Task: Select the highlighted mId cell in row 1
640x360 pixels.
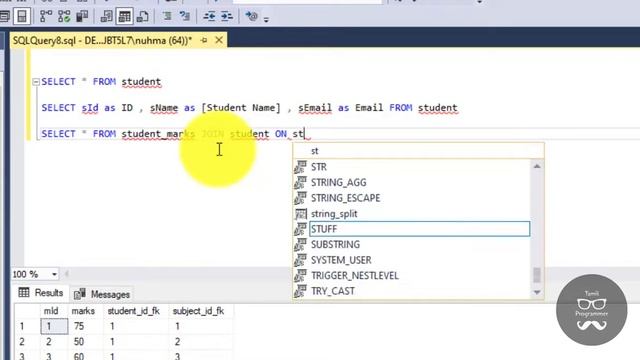Action: (x=54, y=326)
